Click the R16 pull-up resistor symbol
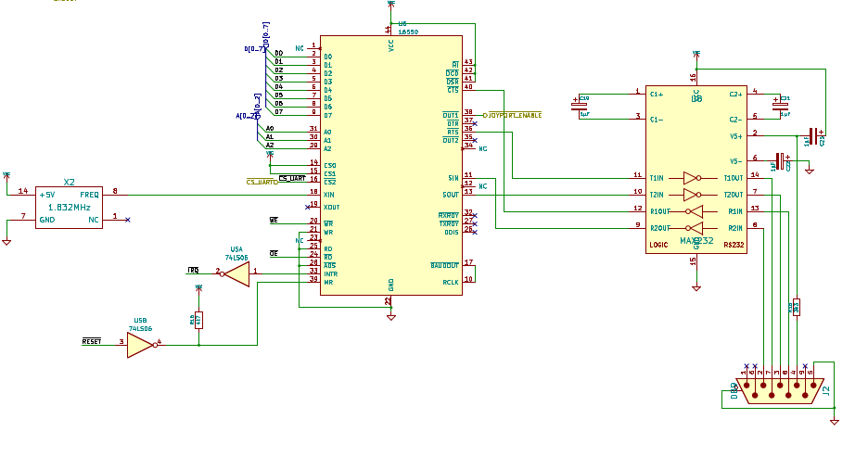868x457 pixels. point(198,320)
